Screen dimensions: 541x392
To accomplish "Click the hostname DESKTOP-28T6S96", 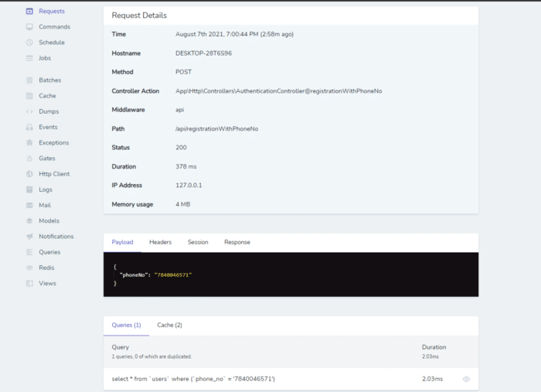I will (x=203, y=53).
